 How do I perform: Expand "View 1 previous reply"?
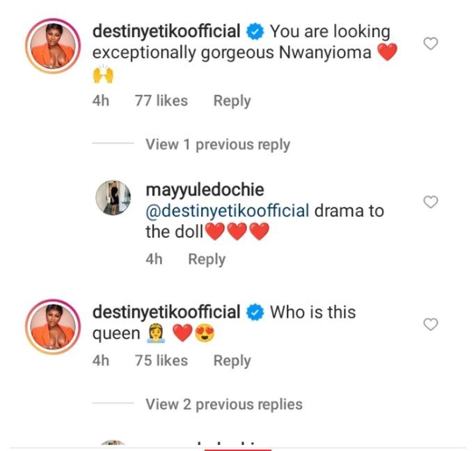(x=217, y=145)
